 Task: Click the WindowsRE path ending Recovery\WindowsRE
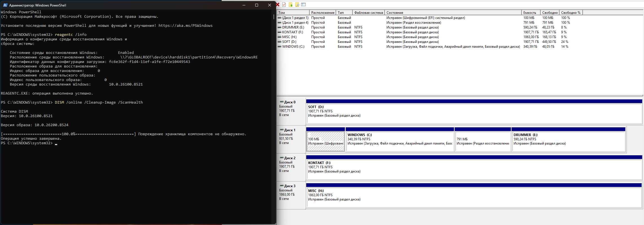coord(189,57)
